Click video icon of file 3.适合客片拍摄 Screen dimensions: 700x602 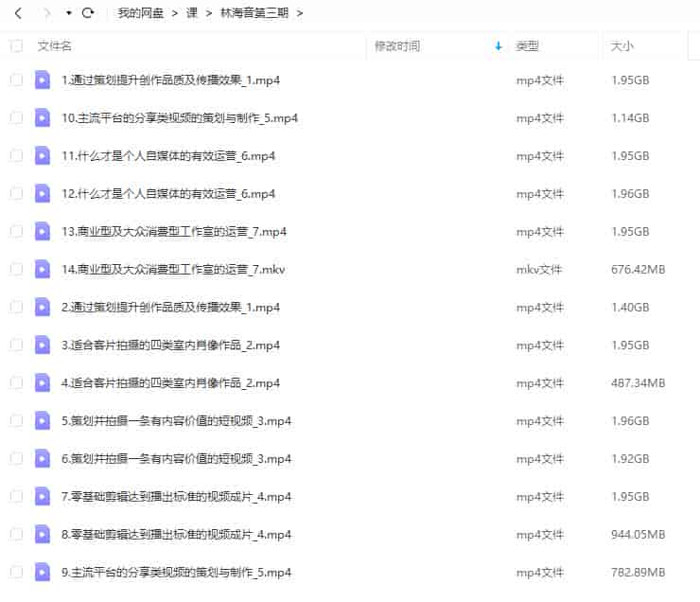[x=43, y=345]
